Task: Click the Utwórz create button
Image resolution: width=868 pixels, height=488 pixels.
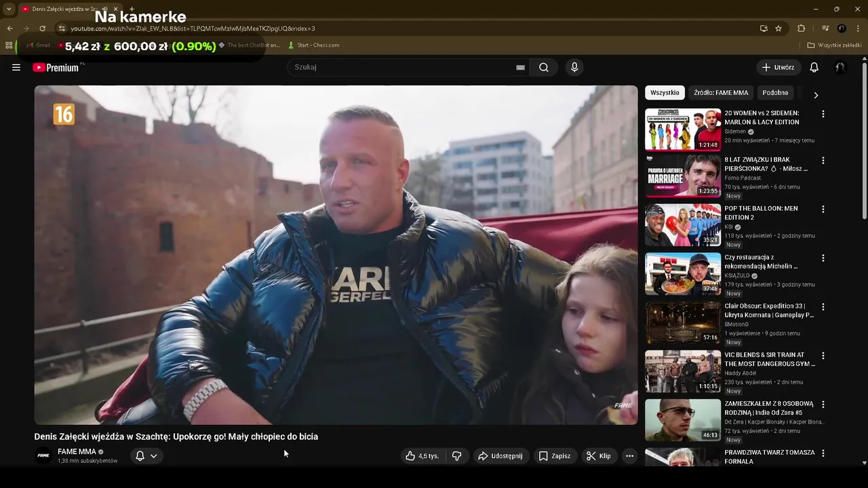Action: pyautogui.click(x=778, y=67)
